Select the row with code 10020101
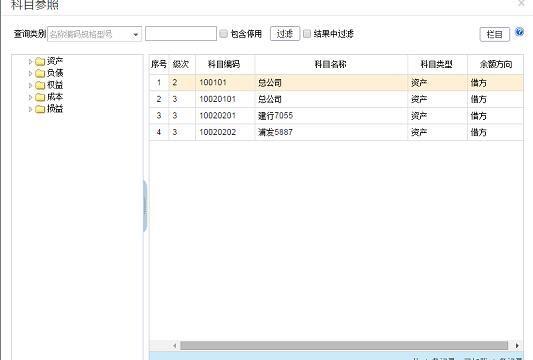The width and height of the screenshot is (533, 360). pos(336,99)
